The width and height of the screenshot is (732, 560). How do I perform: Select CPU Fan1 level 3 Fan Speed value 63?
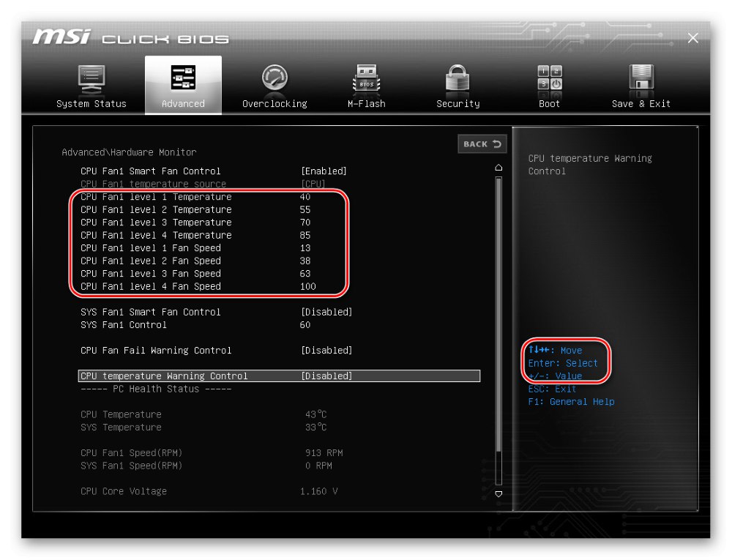click(305, 274)
